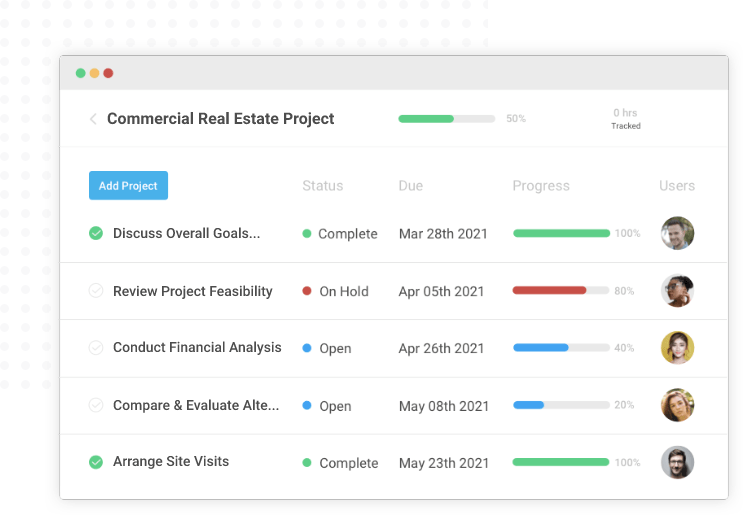This screenshot has height=515, width=743.
Task: Open the Arrange Site Visits task
Action: point(171,461)
